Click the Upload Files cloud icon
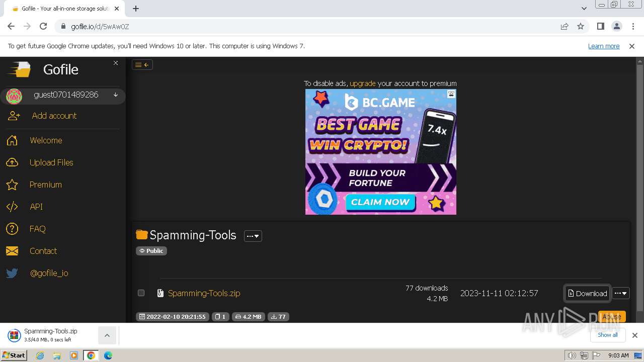The image size is (644, 362). click(12, 162)
